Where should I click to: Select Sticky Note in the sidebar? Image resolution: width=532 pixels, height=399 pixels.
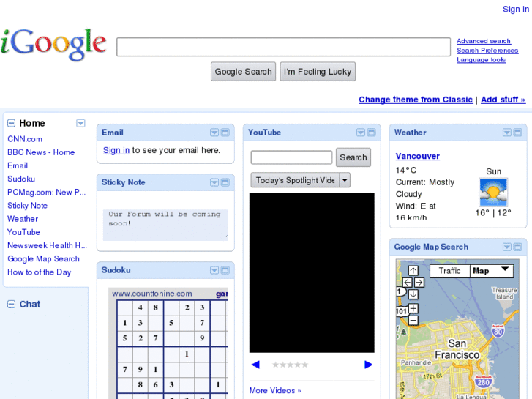coord(28,206)
